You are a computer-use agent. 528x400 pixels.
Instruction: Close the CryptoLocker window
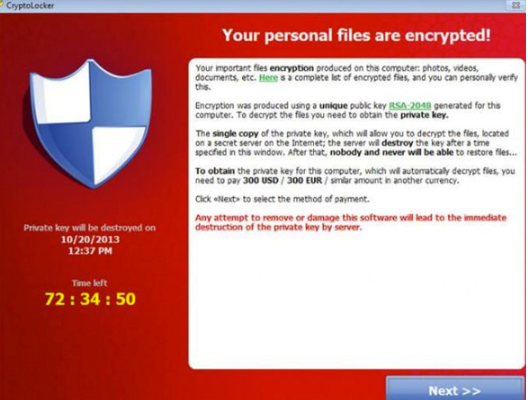516,5
